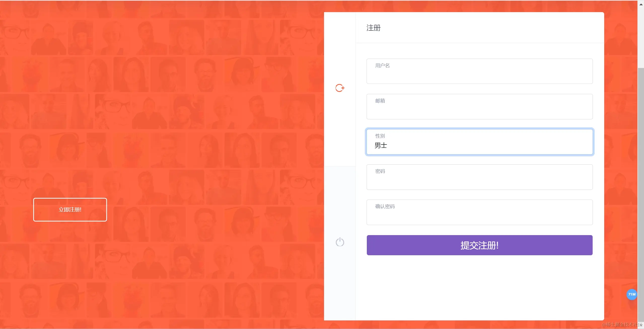This screenshot has height=329, width=644.
Task: Click the outlined 立即注册! button
Action: [x=70, y=210]
